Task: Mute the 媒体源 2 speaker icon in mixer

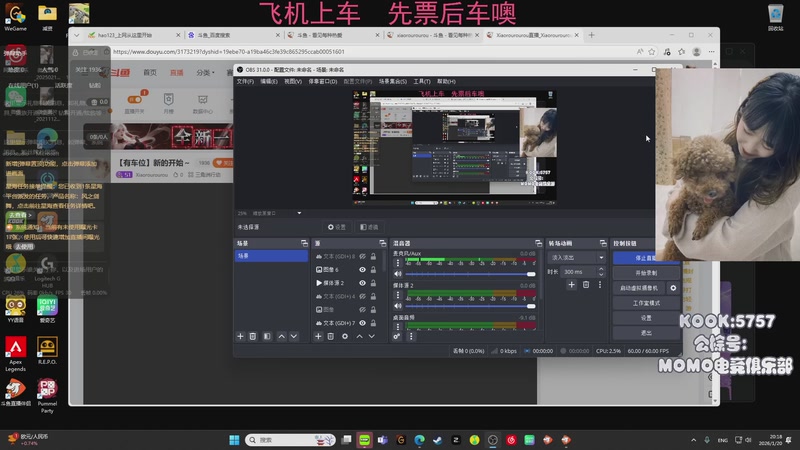Action: point(398,306)
